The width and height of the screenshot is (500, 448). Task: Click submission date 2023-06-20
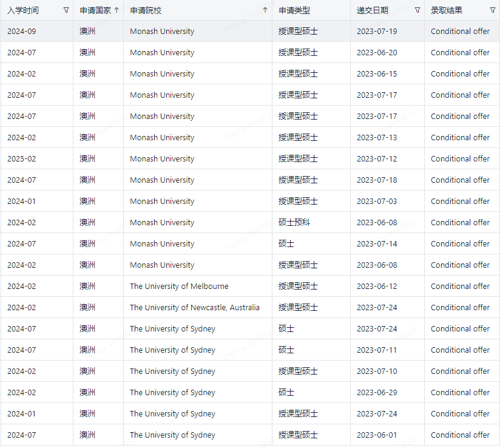pos(377,53)
